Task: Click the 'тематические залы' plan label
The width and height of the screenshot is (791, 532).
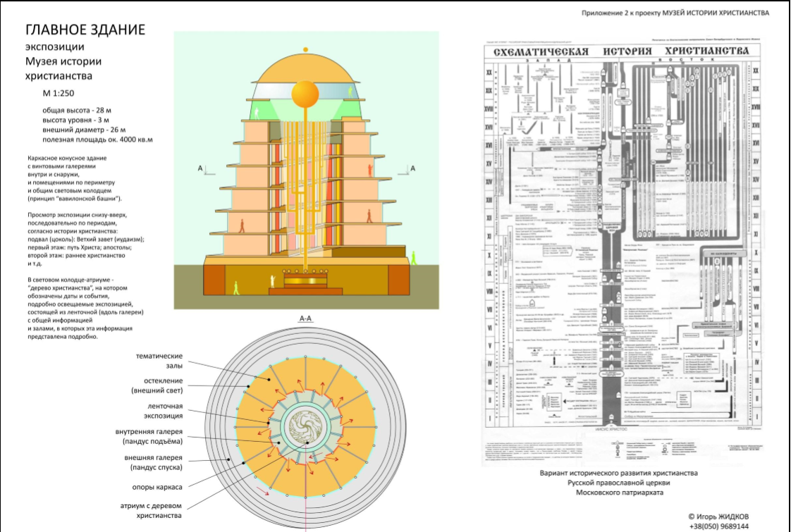Action: point(159,361)
